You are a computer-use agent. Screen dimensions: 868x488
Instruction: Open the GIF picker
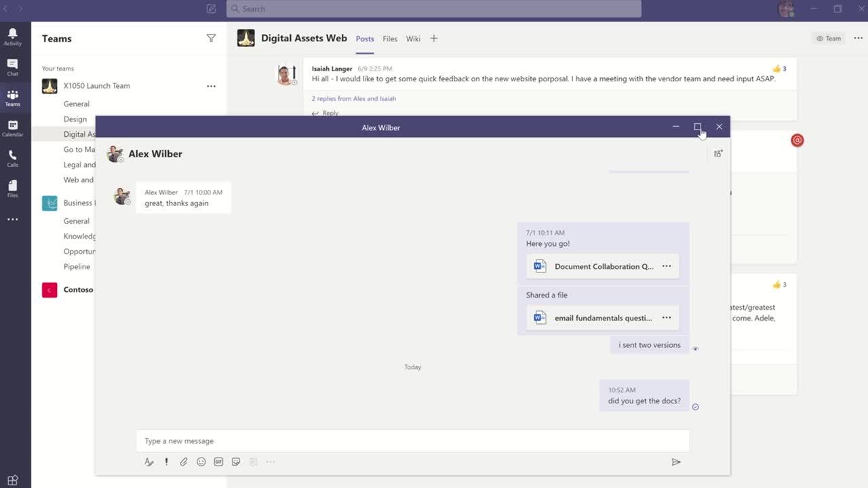[x=218, y=462]
